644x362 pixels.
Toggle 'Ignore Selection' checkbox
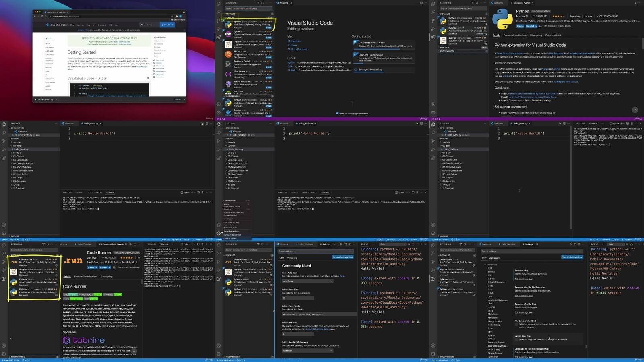tap(516, 339)
